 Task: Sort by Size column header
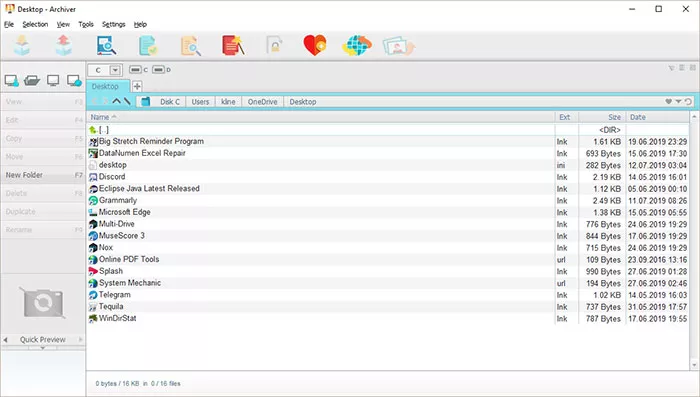pyautogui.click(x=603, y=117)
